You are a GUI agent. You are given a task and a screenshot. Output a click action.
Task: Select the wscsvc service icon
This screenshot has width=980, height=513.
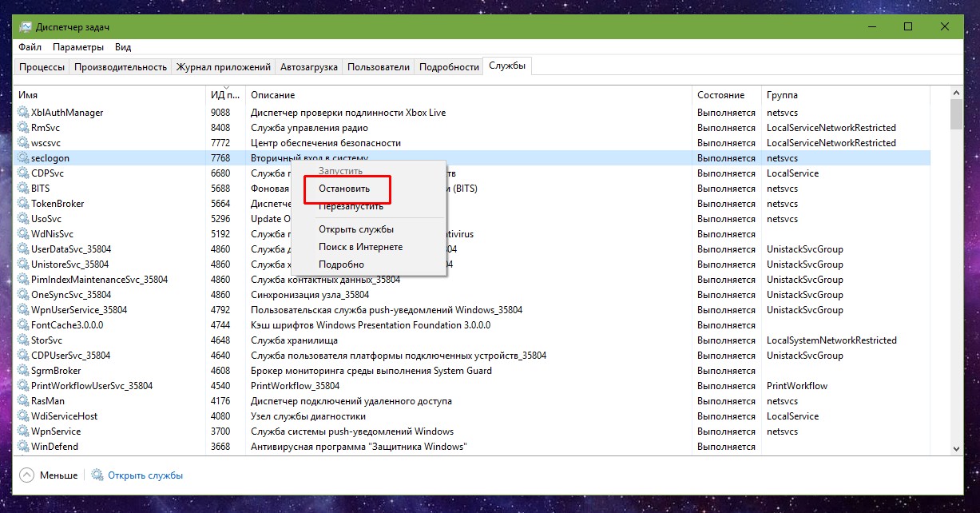click(23, 143)
